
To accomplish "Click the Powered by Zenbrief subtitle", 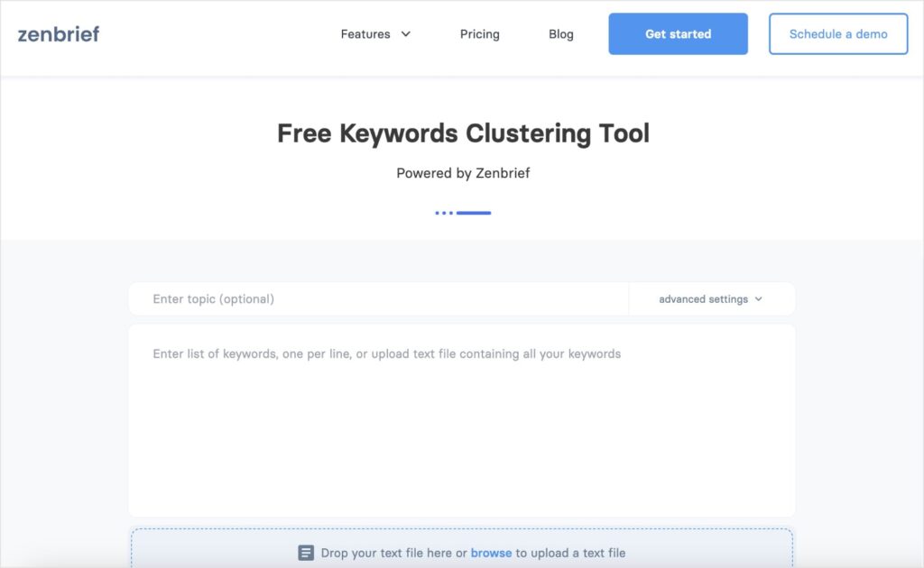I will (462, 173).
